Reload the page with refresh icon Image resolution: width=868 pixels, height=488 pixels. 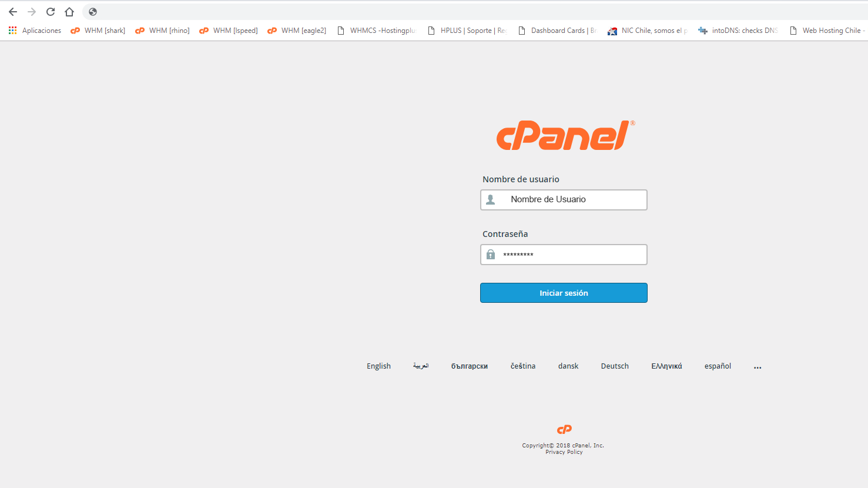51,12
